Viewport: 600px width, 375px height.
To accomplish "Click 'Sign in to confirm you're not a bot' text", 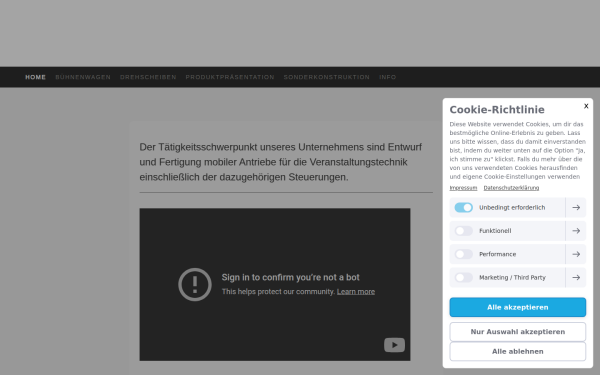I will [x=290, y=277].
